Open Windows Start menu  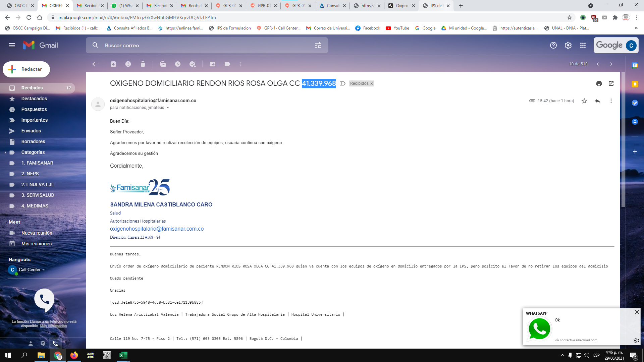pyautogui.click(x=8, y=355)
